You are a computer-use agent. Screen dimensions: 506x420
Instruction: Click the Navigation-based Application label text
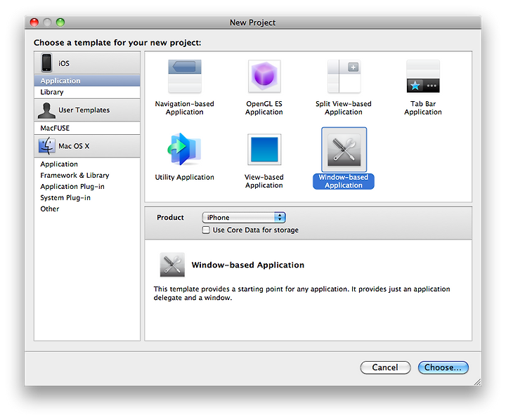pyautogui.click(x=185, y=107)
